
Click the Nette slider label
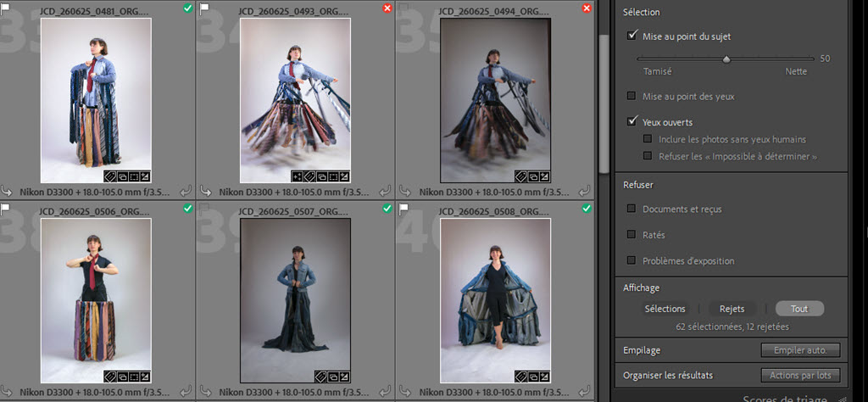[x=796, y=71]
